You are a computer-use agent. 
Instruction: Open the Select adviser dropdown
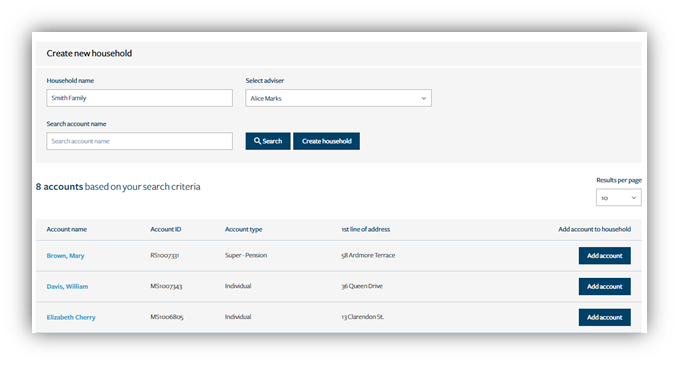click(x=338, y=98)
